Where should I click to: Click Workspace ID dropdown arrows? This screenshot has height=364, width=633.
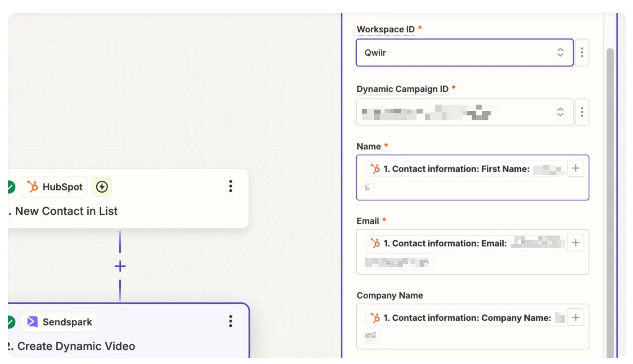(x=560, y=53)
